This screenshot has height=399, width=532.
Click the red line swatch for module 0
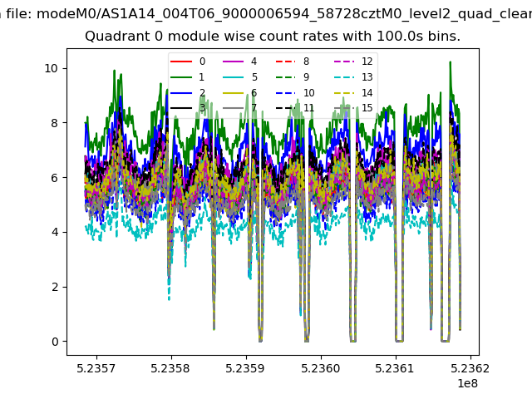(181, 62)
